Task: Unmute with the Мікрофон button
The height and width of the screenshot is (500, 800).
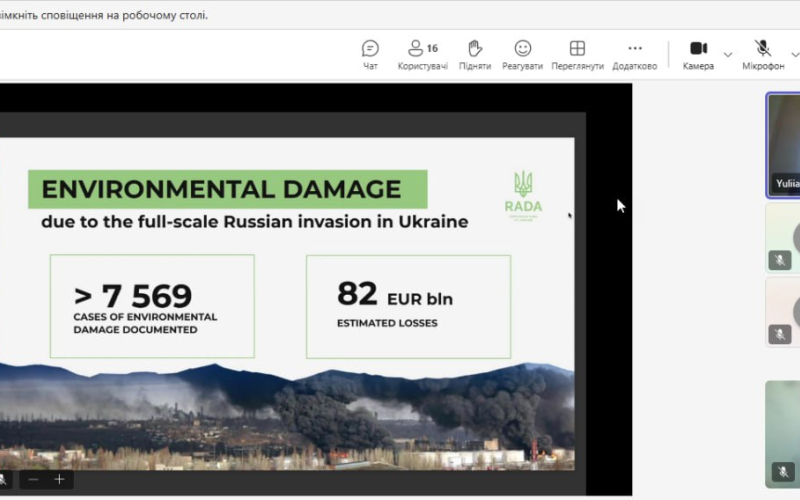Action: (763, 55)
